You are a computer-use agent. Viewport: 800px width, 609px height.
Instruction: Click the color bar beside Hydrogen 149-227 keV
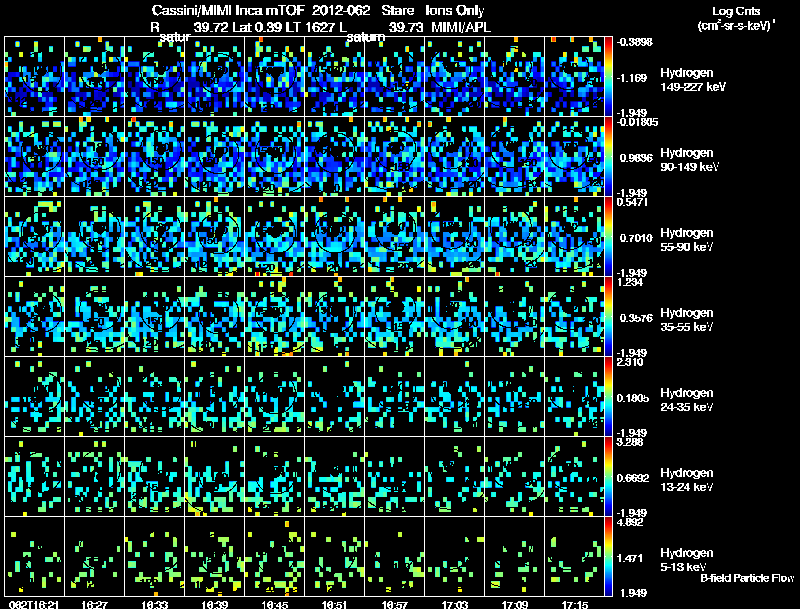pyautogui.click(x=608, y=77)
